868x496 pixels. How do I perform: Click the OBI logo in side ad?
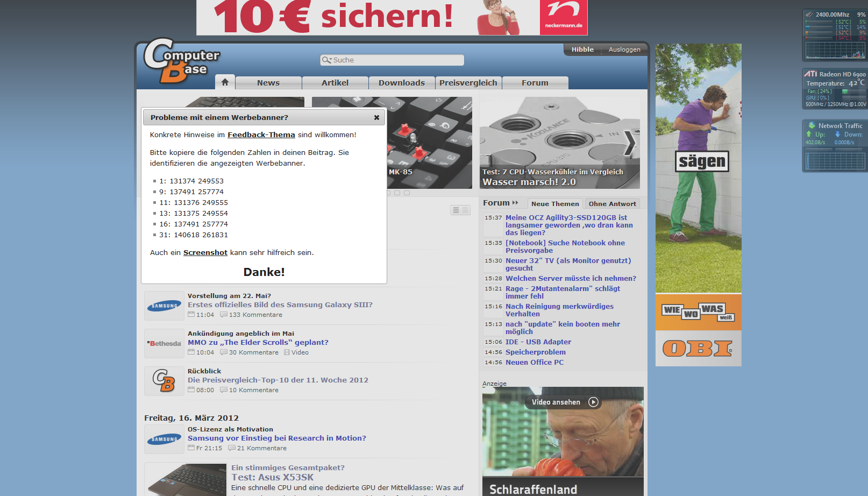click(x=698, y=349)
